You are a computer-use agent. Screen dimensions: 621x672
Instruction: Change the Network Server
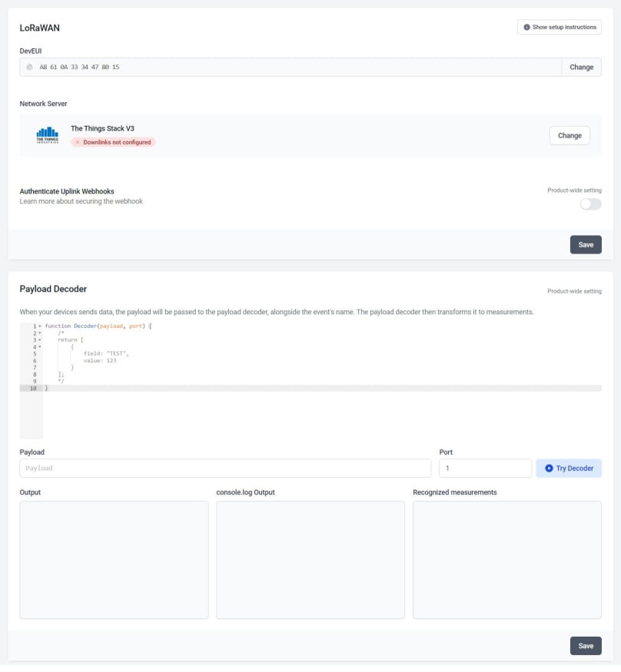coord(570,135)
